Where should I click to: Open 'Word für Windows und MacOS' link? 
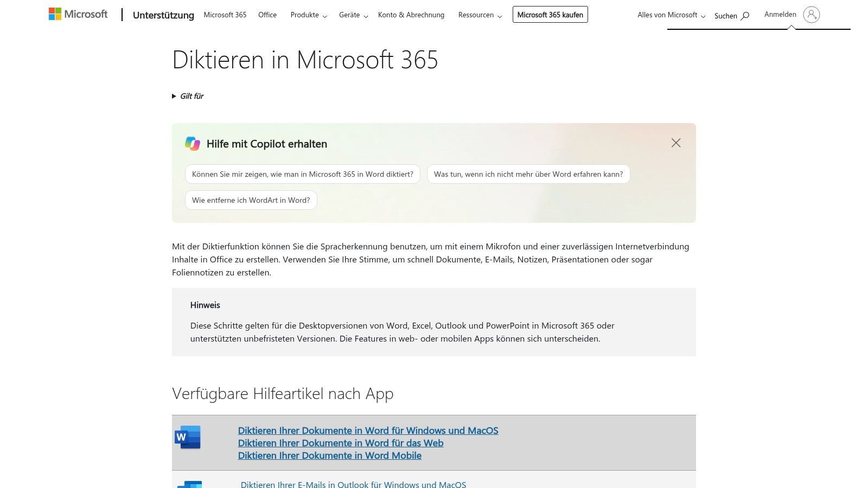point(368,431)
